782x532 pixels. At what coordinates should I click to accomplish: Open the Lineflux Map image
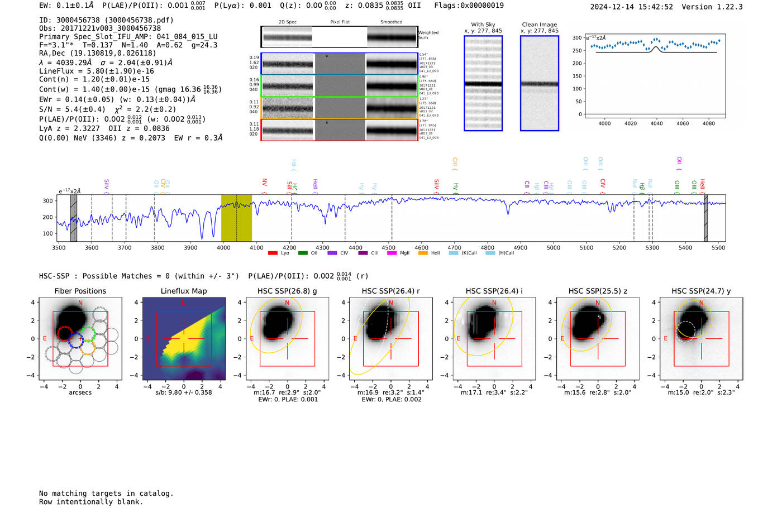184,339
